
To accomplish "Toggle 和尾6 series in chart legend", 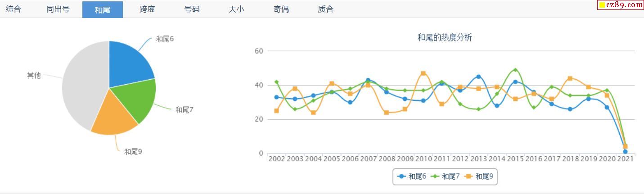I will click(411, 176).
